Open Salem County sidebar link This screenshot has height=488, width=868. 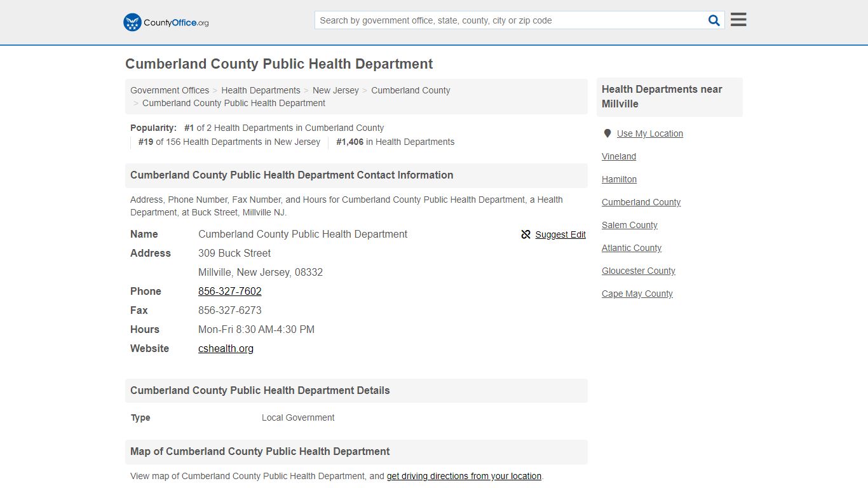click(x=630, y=225)
